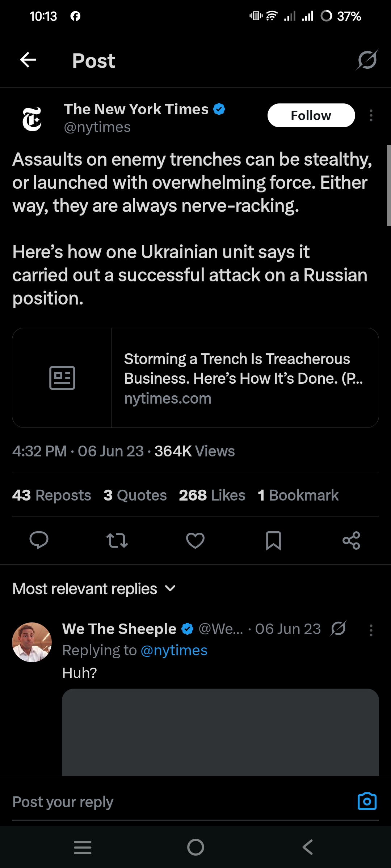Open the post's three-dot overflow menu
This screenshot has width=391, height=868.
(371, 116)
